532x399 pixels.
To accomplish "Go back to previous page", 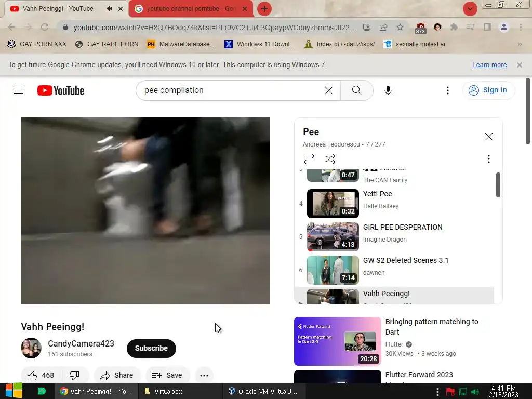I will 11,27.
